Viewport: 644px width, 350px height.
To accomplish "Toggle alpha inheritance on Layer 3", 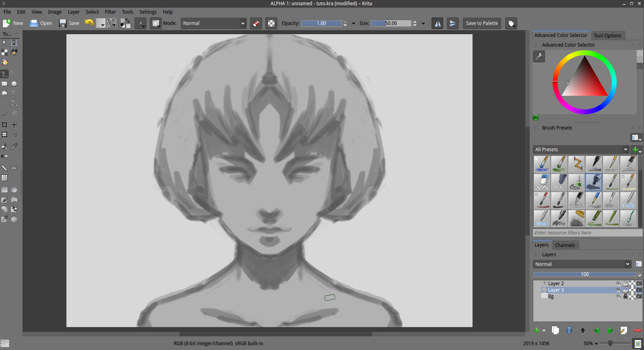I will 639,290.
